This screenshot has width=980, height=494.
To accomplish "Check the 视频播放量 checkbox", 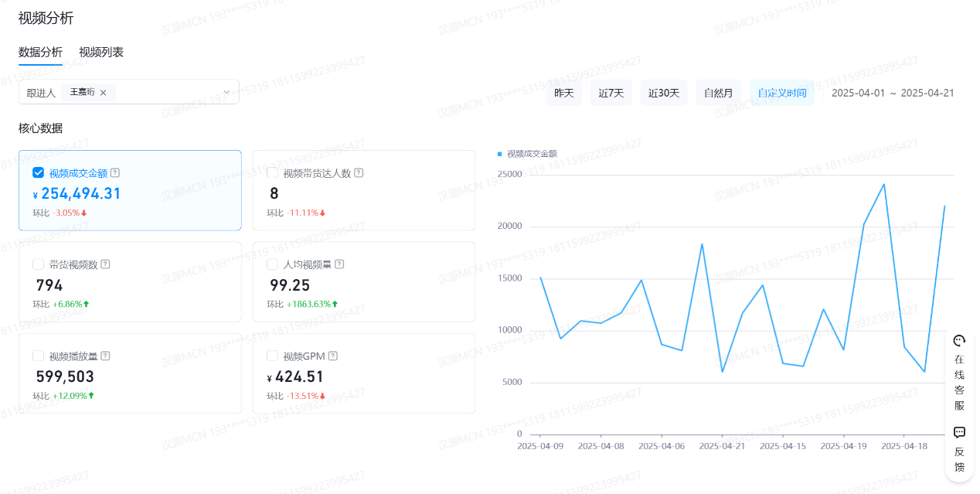I will point(38,356).
